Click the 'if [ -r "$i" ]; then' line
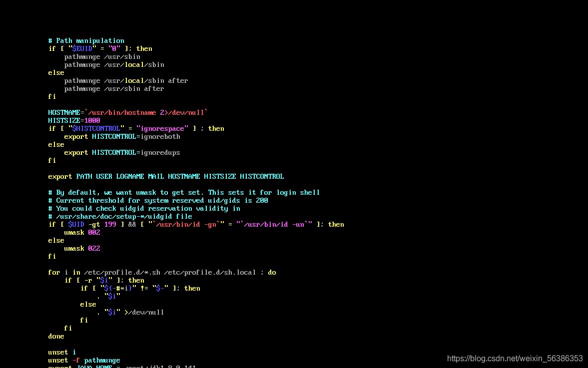The width and height of the screenshot is (588, 368). (104, 281)
